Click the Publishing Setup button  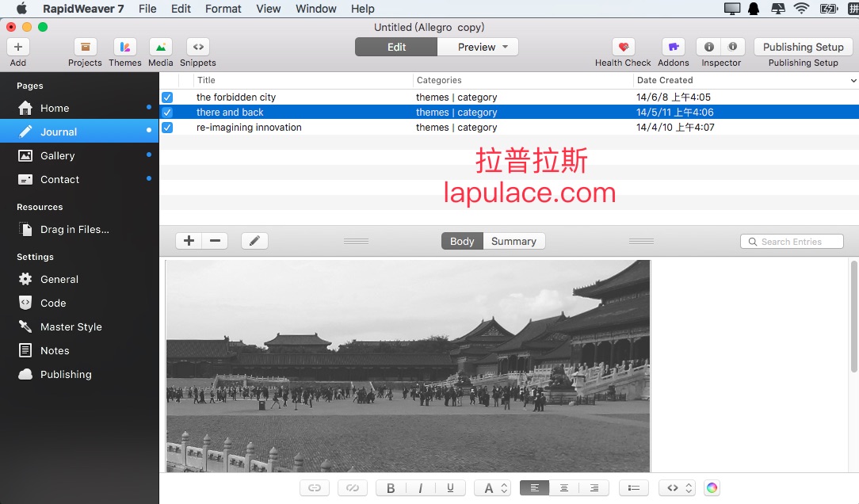(803, 47)
